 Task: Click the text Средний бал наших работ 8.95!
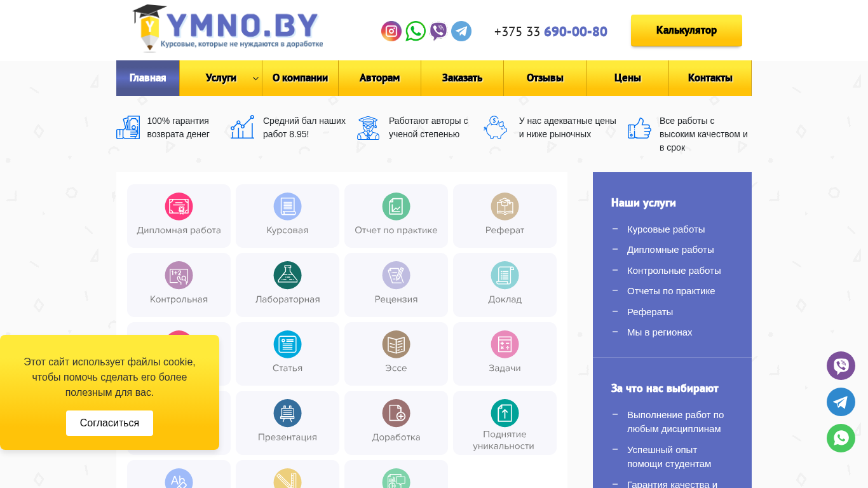tap(304, 128)
